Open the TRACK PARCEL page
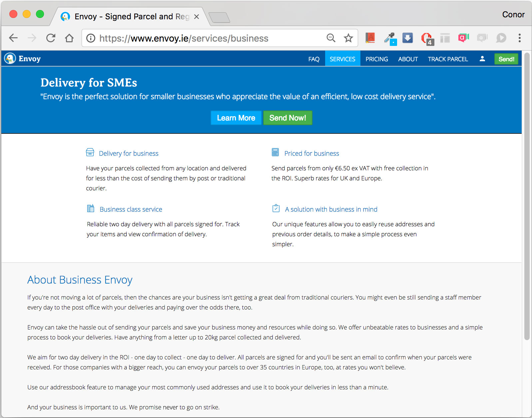Image resolution: width=532 pixels, height=418 pixels. point(448,59)
